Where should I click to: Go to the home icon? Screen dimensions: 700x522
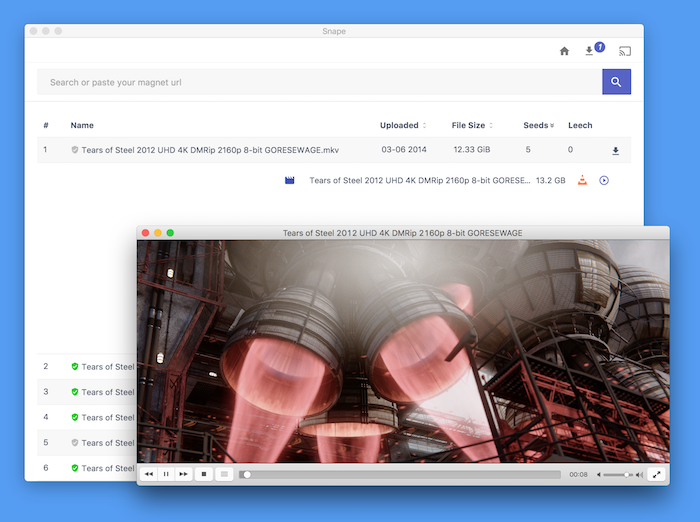[x=564, y=51]
